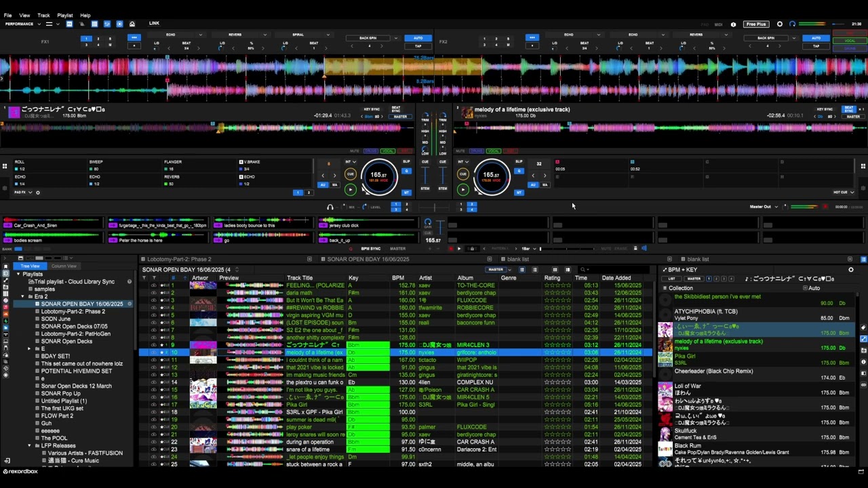Open the settings gear in top bar
The width and height of the screenshot is (868, 488).
click(780, 24)
